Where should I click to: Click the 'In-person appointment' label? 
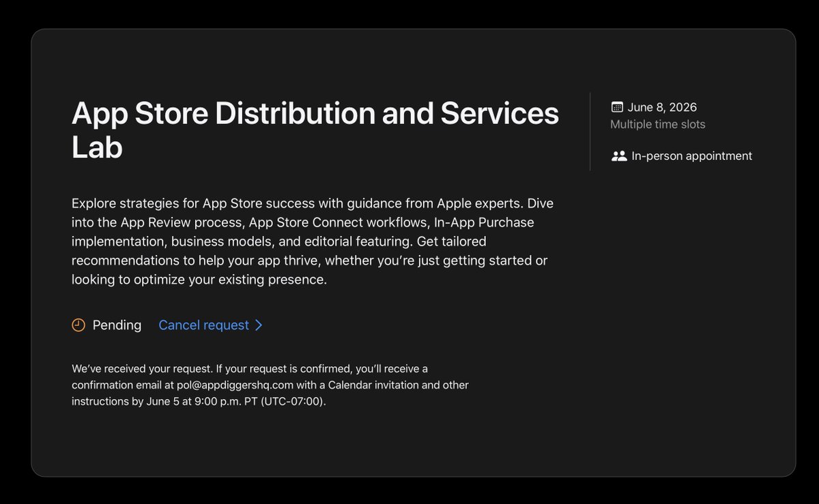[692, 156]
